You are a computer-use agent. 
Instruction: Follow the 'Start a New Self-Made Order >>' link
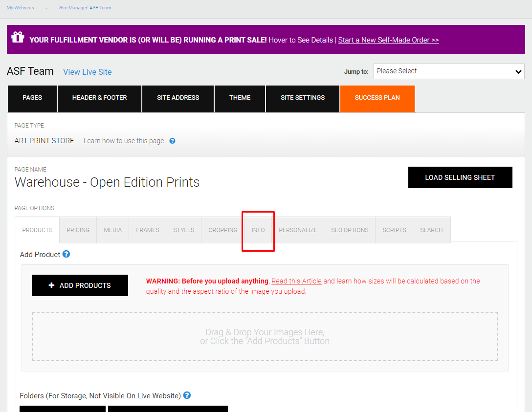388,40
